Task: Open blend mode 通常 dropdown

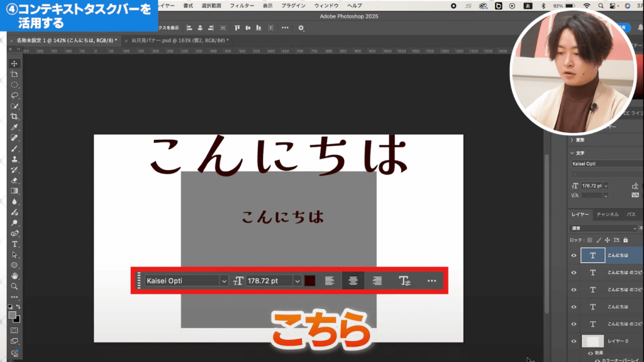Action: (x=603, y=229)
